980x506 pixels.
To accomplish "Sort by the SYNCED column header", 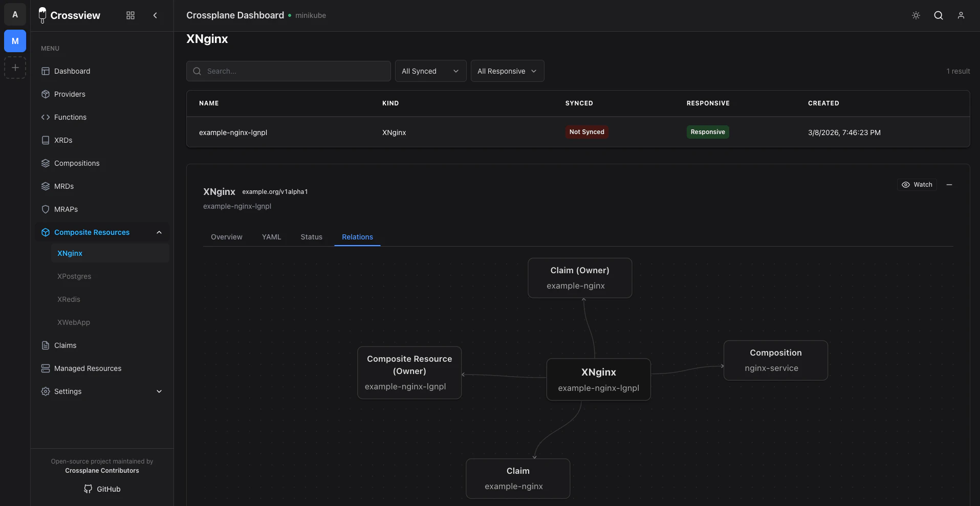I will pos(579,103).
